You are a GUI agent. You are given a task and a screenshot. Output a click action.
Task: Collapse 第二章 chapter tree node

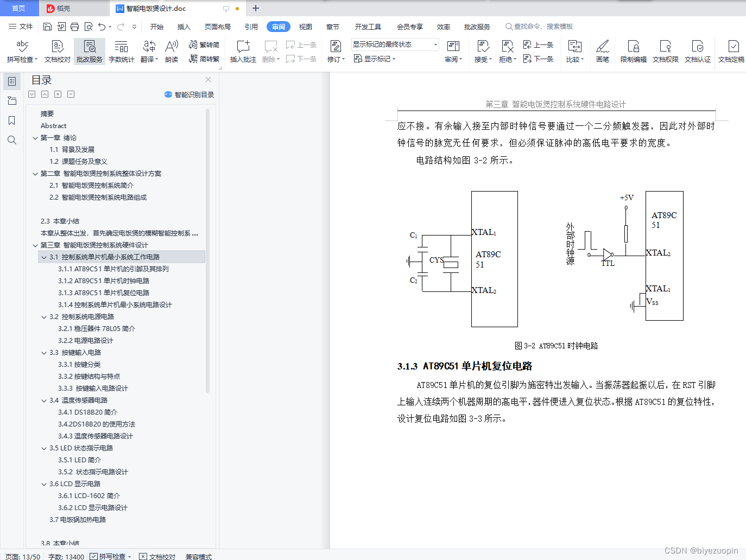click(x=35, y=174)
